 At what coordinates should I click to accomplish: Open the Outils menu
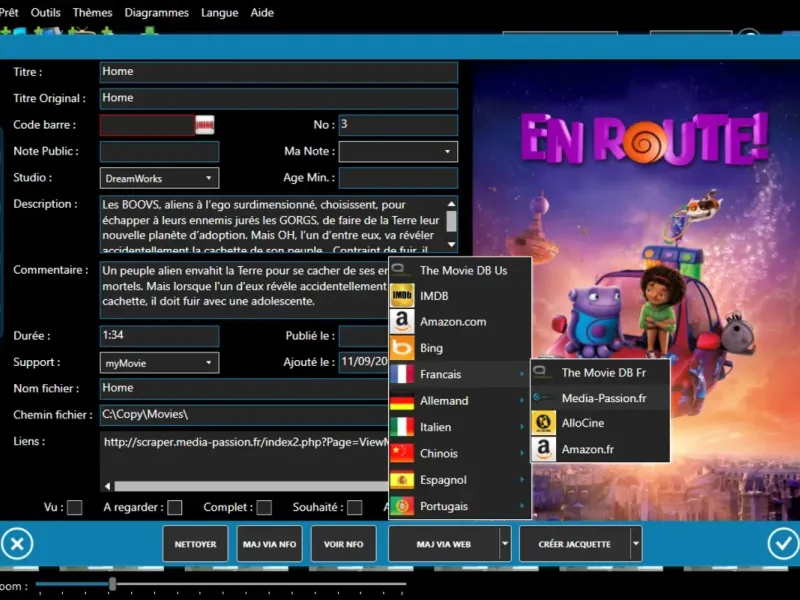coord(45,13)
